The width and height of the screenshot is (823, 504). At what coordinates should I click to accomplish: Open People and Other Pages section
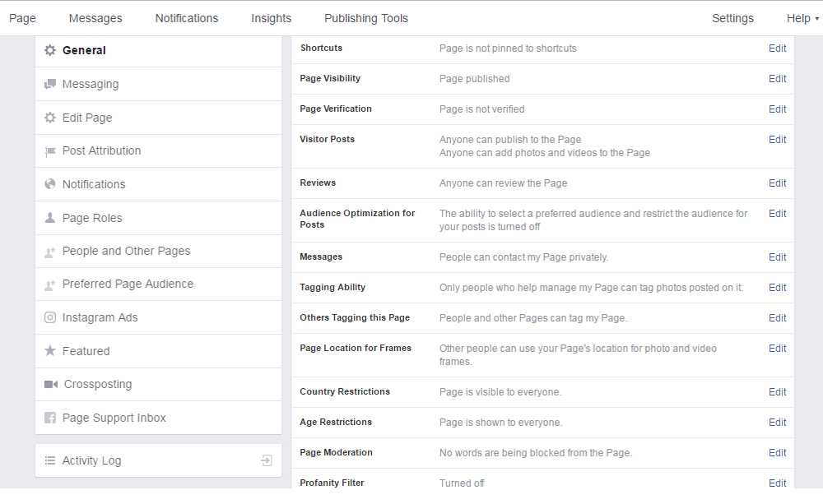[159, 252]
